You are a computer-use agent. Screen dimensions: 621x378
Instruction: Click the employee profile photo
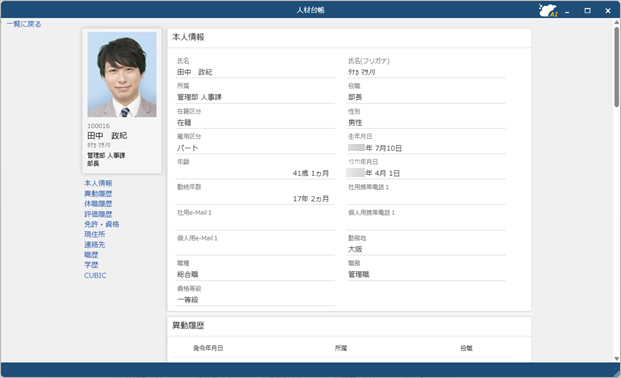pyautogui.click(x=122, y=74)
